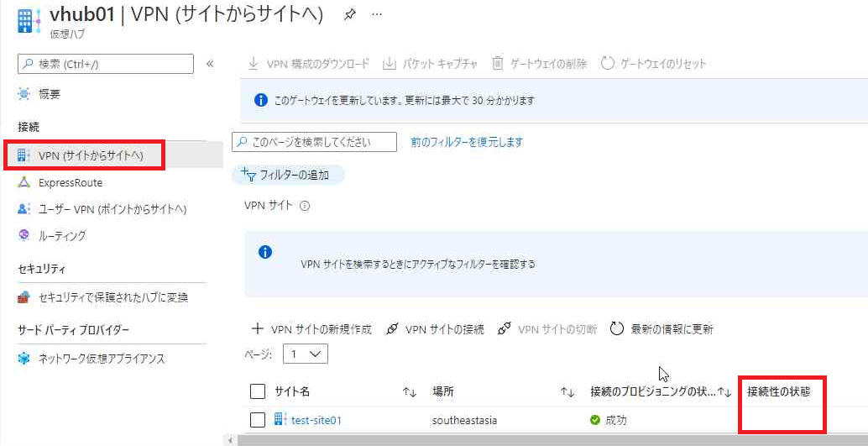Select ネットワーク仮想アプライアンス in sidebar

[102, 359]
